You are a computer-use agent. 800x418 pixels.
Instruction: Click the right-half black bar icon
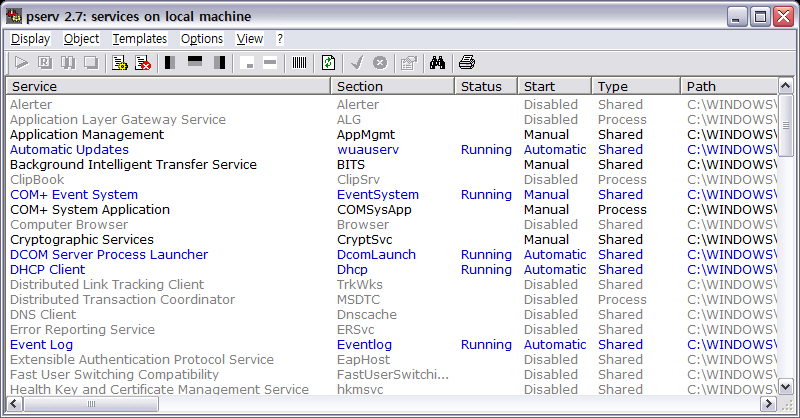[219, 63]
